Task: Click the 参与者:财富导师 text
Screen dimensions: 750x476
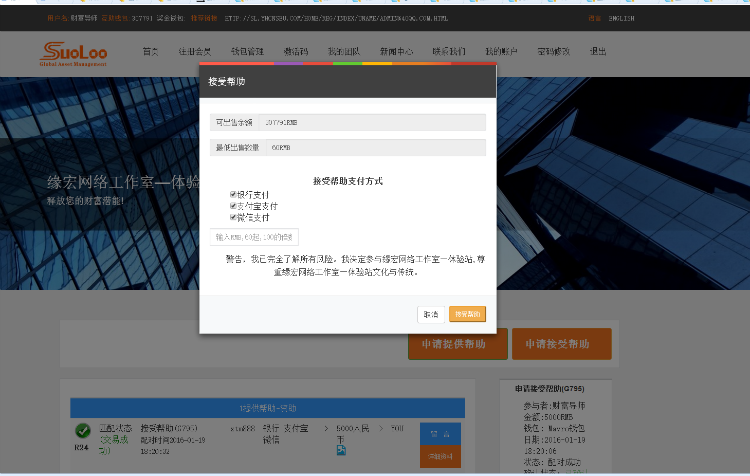Action: coord(554,405)
